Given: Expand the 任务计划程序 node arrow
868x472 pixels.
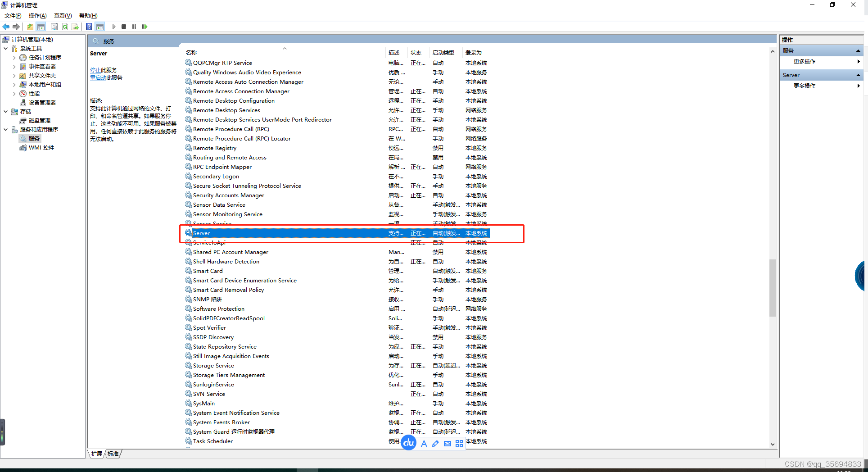Looking at the screenshot, I should [x=14, y=58].
